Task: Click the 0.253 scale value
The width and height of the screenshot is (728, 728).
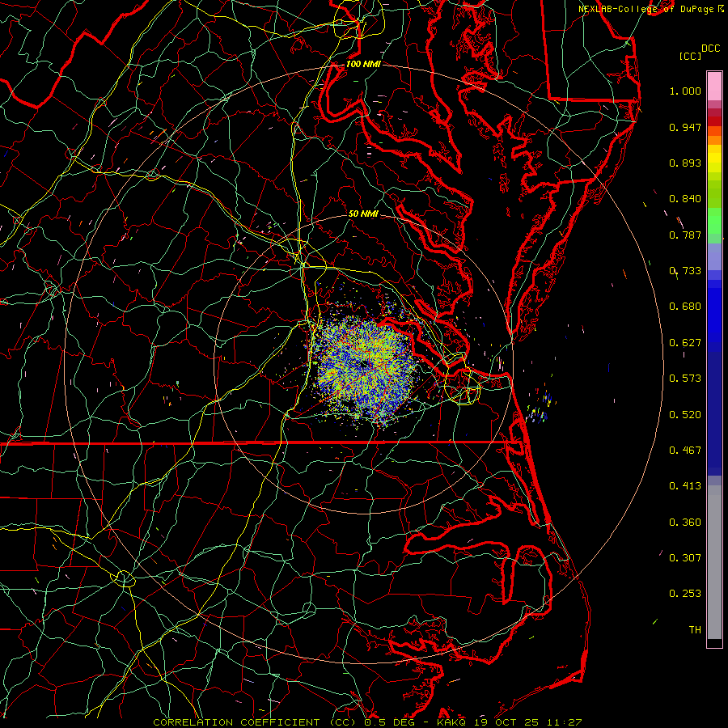Action: (685, 594)
